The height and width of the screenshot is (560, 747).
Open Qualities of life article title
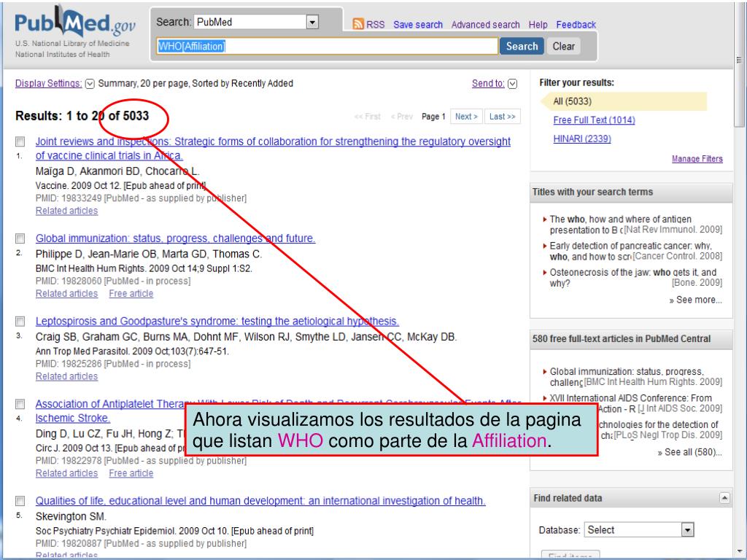(x=260, y=501)
